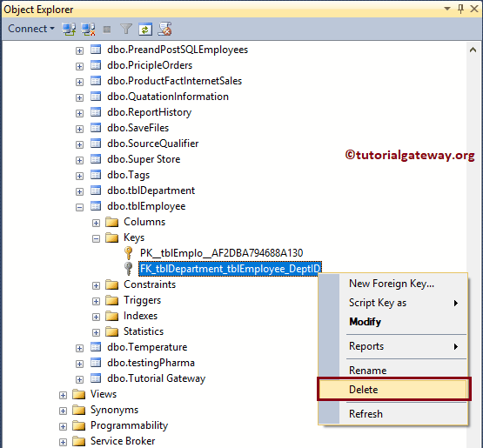Click the scrollbar up arrow
Image resolution: width=483 pixels, height=448 pixels.
point(473,50)
